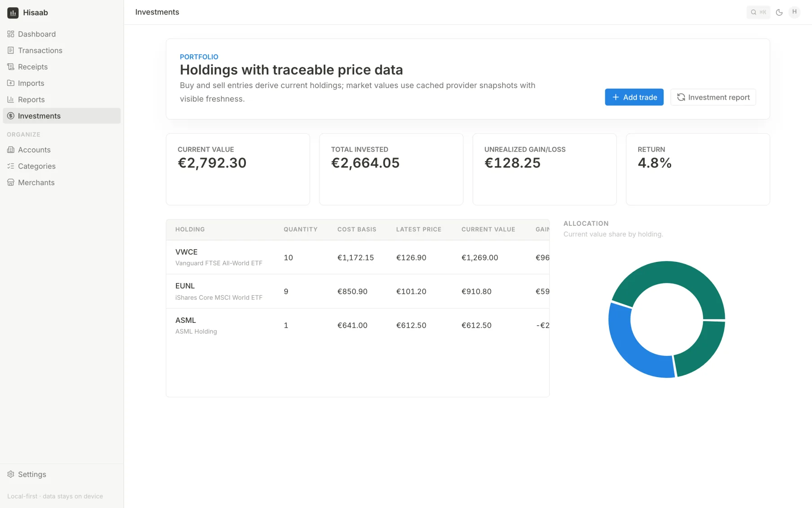The width and height of the screenshot is (812, 508).
Task: Click VWCE cost basis €1,172.15
Action: 355,257
